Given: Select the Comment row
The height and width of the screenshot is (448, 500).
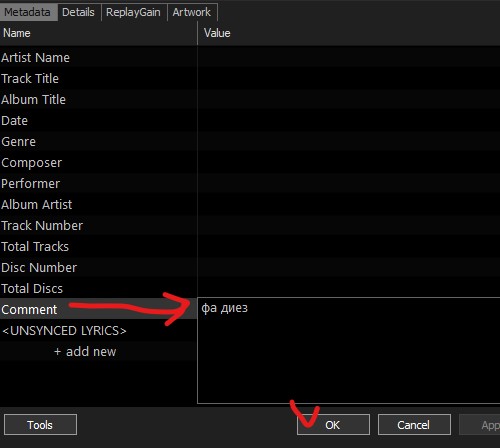Looking at the screenshot, I should click(x=98, y=309).
